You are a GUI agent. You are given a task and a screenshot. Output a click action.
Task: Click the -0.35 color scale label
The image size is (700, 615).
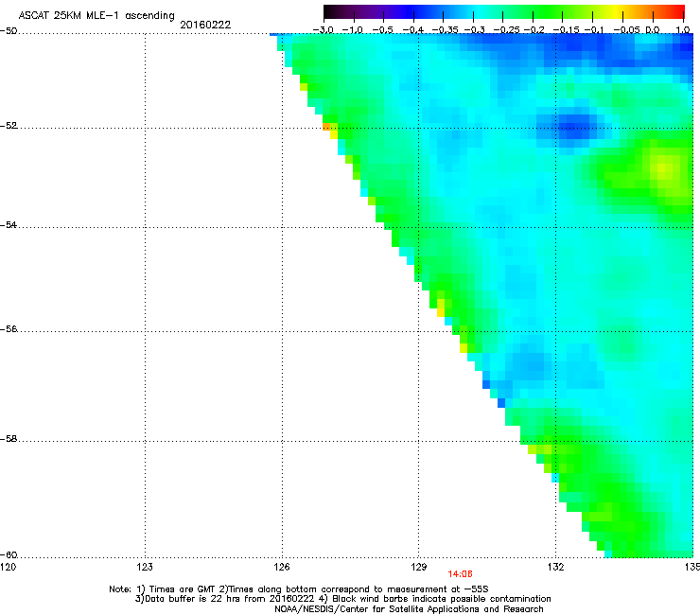point(446,30)
